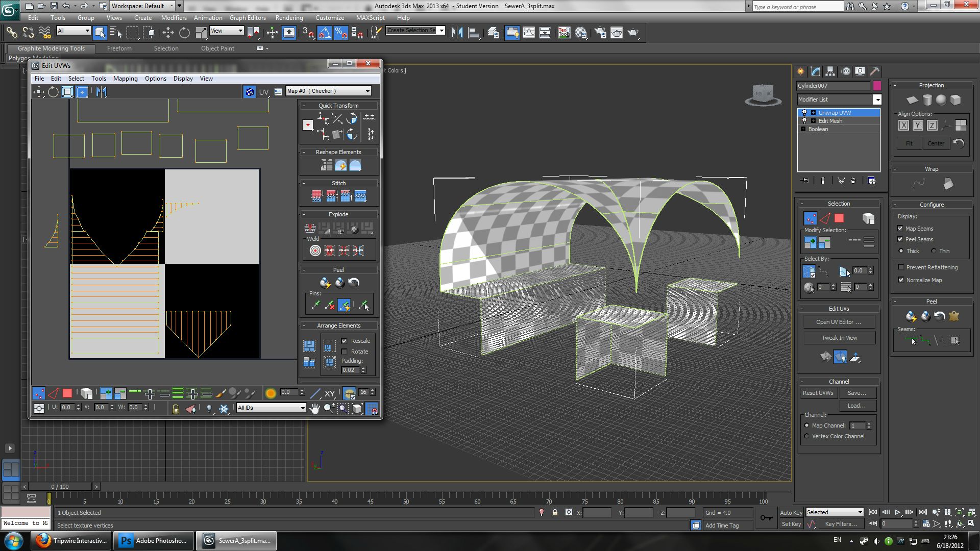The image size is (980, 551).
Task: Open the Graph Editors menu
Action: click(248, 17)
